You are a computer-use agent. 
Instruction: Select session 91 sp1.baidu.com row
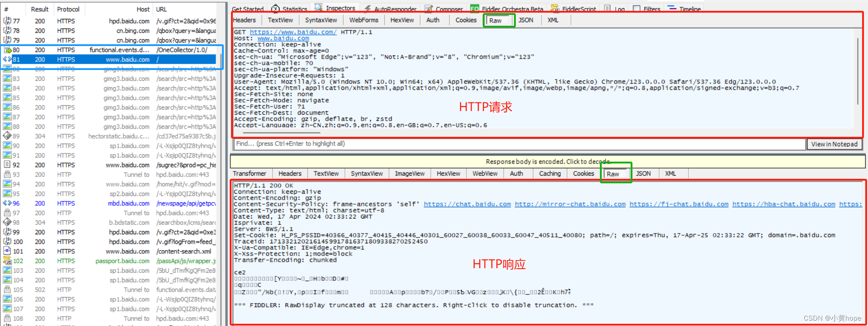coord(109,155)
